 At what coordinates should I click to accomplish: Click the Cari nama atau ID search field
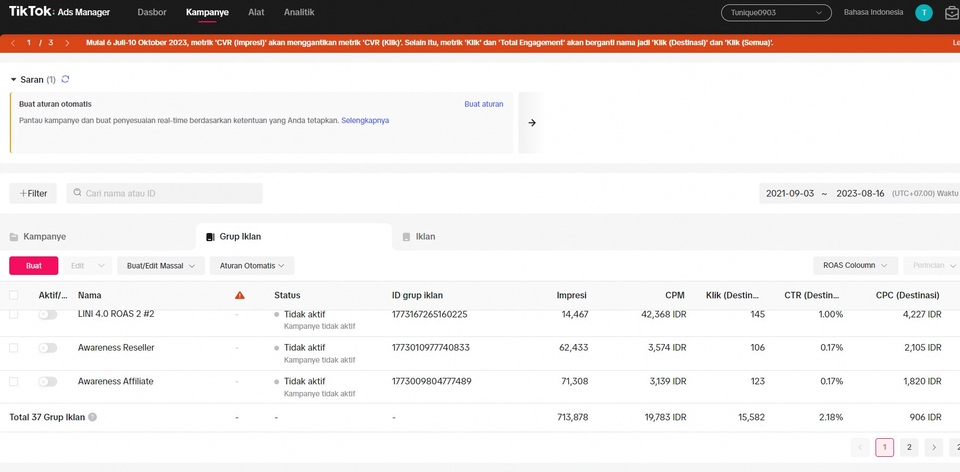click(164, 193)
